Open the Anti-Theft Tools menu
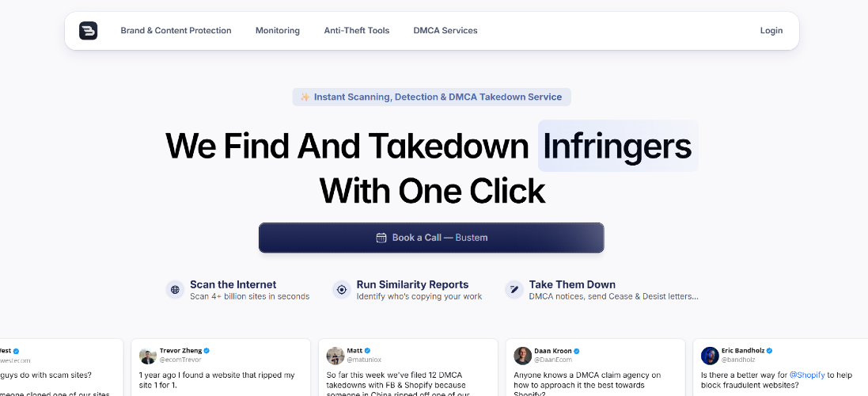This screenshot has width=868, height=396. (x=357, y=30)
